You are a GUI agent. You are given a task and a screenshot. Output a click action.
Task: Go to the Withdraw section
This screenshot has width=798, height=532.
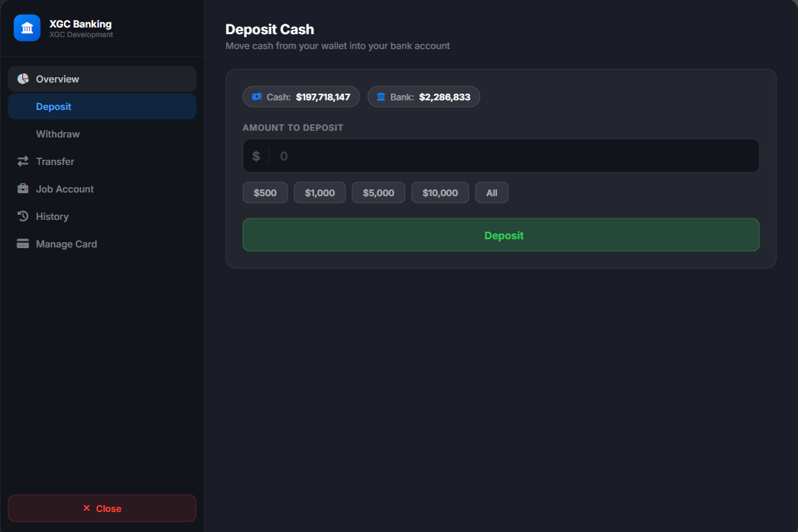102,134
